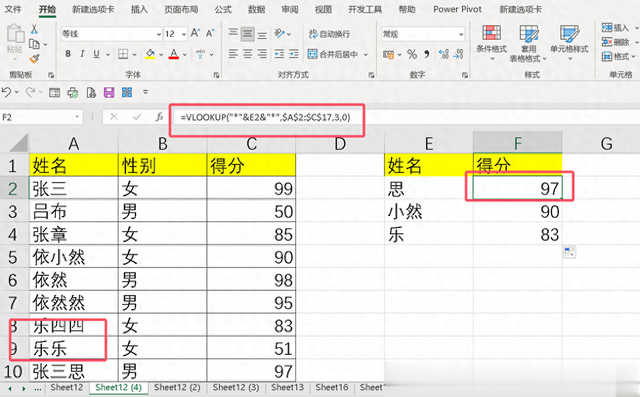Image resolution: width=640 pixels, height=397 pixels.
Task: Open the Power Pivot tab
Action: tap(457, 9)
